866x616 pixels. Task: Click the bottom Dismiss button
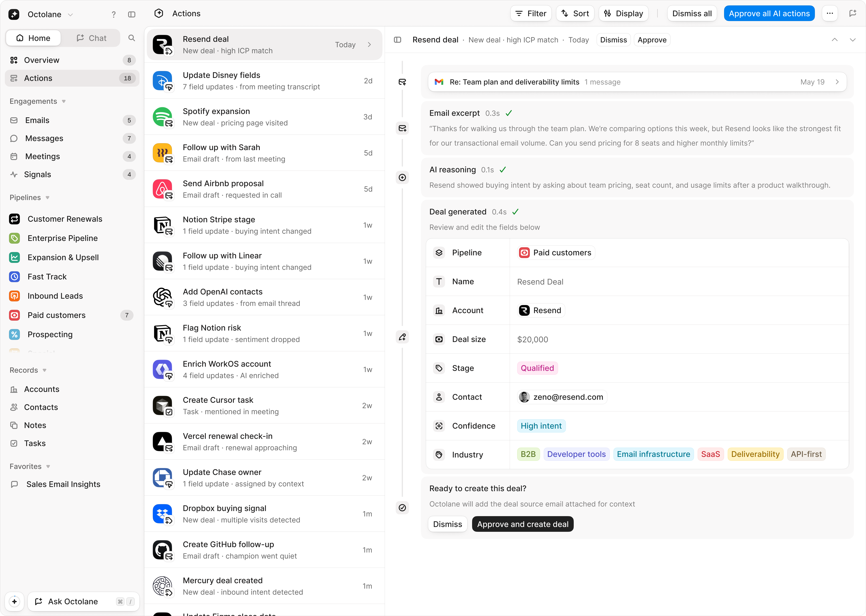coord(447,524)
